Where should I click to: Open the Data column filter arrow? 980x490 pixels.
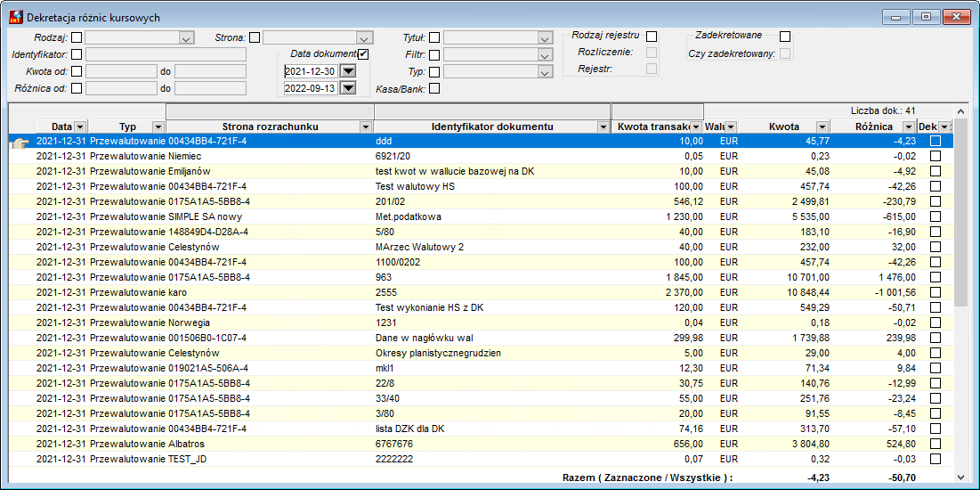80,127
